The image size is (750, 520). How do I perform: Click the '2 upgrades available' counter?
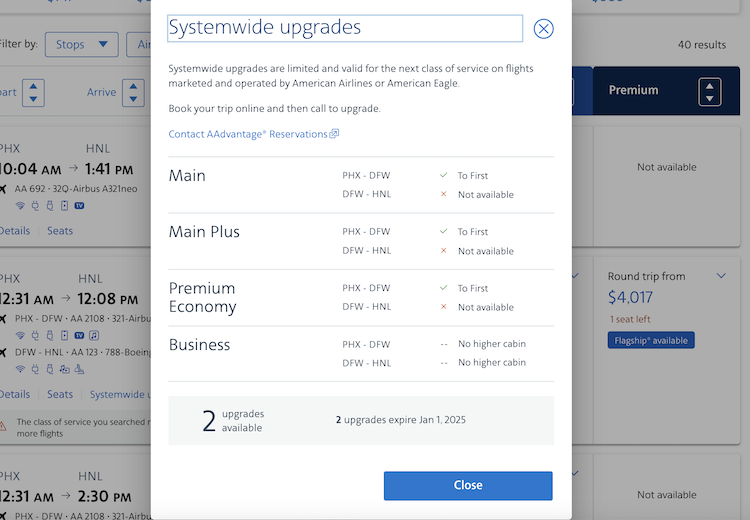click(x=233, y=420)
